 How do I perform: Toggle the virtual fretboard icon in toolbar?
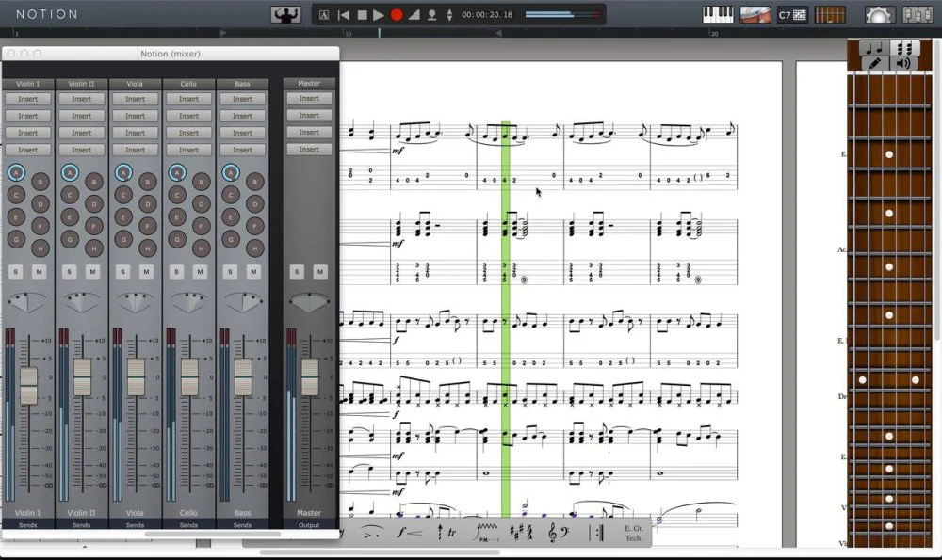click(x=830, y=14)
